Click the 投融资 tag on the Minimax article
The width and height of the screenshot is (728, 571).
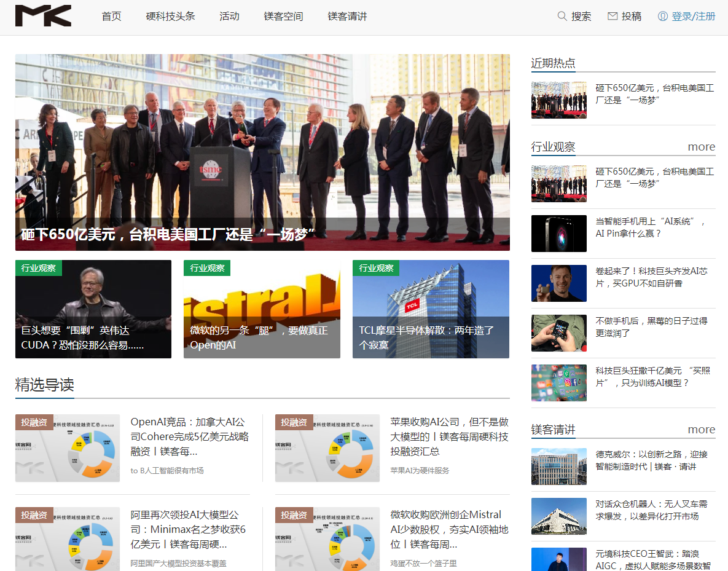(34, 515)
